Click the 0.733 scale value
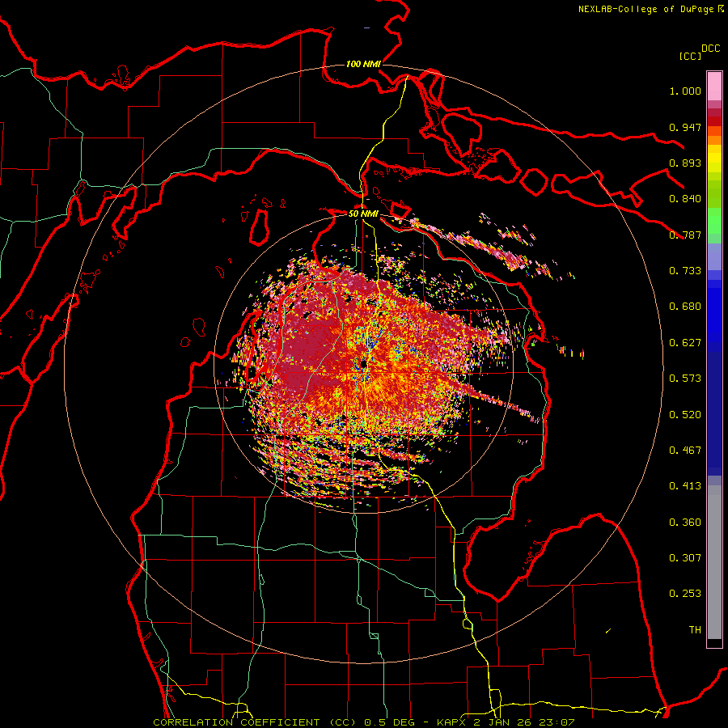Viewport: 728px width, 728px height. (685, 271)
